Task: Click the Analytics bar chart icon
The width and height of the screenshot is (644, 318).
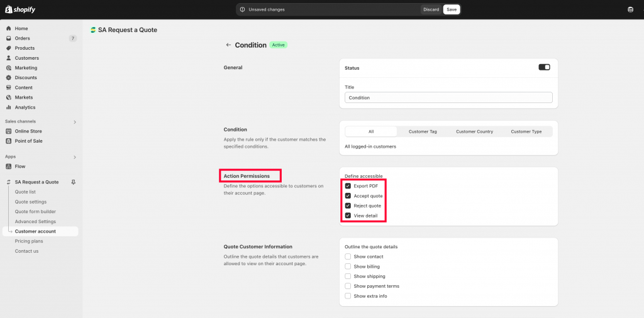Action: click(x=9, y=107)
